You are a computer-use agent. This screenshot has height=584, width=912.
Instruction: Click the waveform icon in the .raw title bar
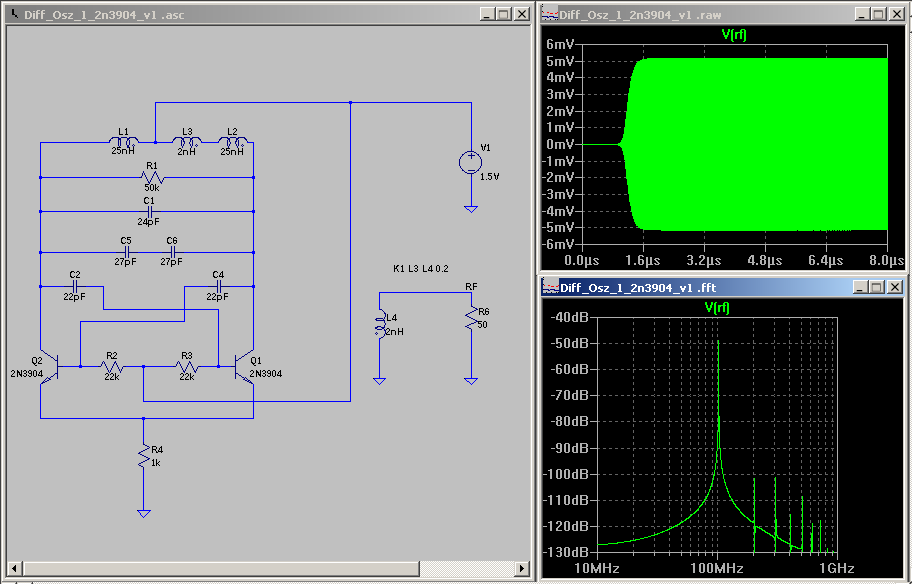550,14
